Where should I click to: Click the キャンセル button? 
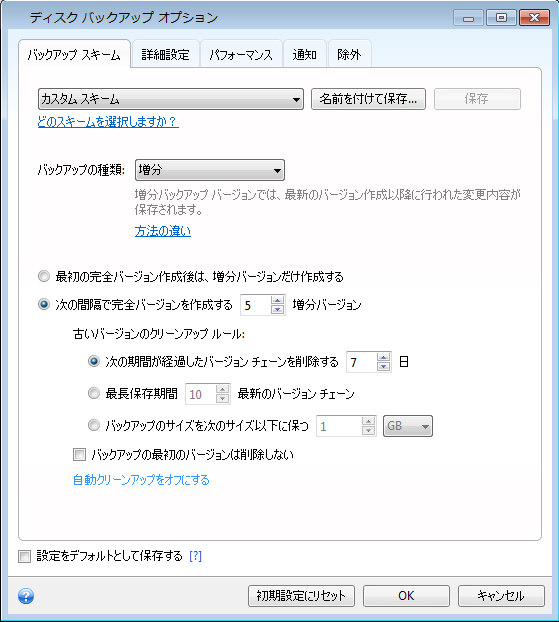pyautogui.click(x=501, y=596)
